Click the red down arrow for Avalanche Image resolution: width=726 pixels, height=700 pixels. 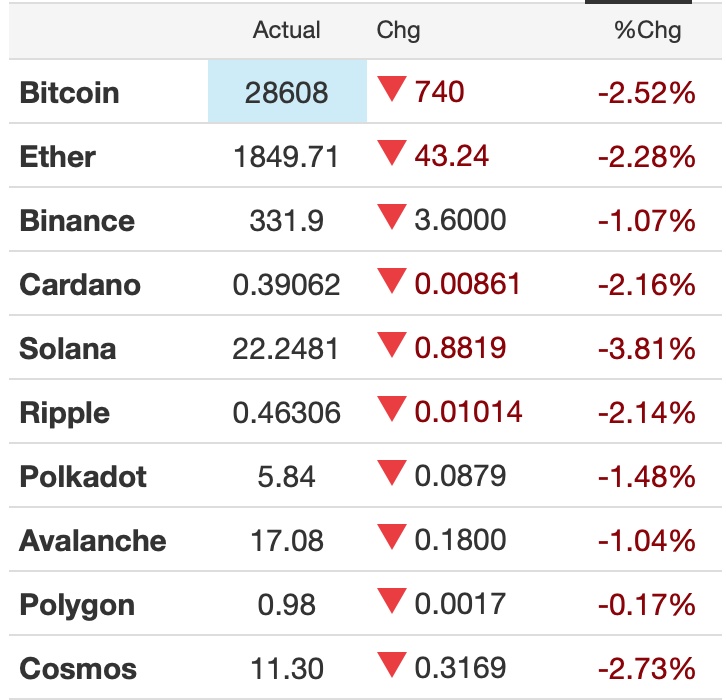(x=390, y=539)
